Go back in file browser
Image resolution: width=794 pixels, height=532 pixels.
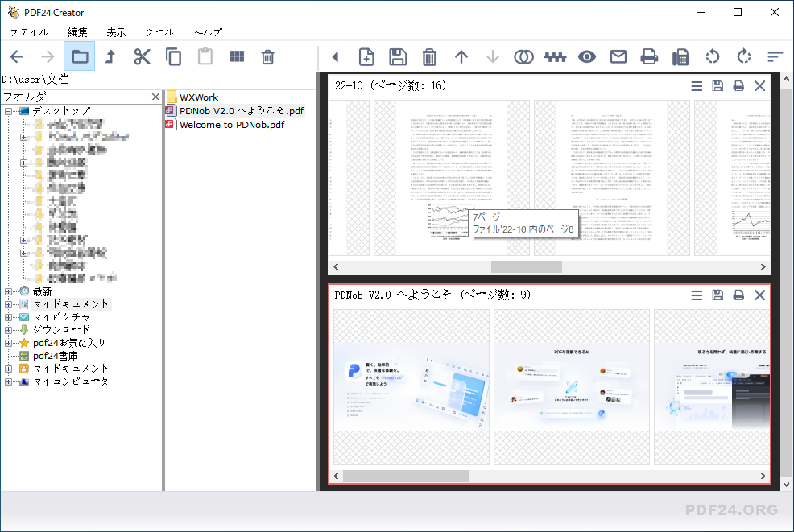[17, 56]
